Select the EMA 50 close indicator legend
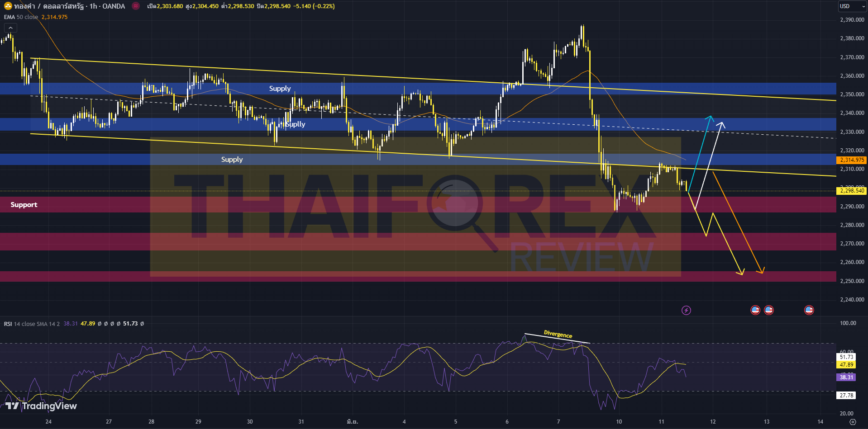The width and height of the screenshot is (868, 429). coord(21,17)
